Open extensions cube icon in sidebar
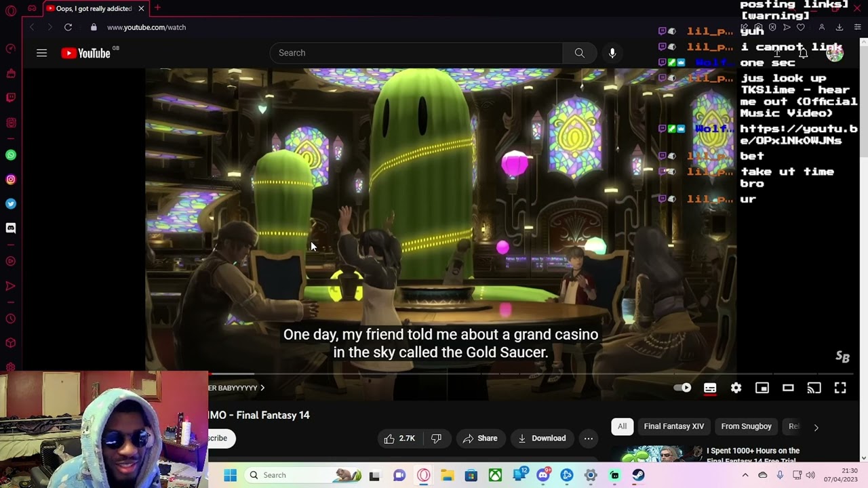 click(11, 343)
